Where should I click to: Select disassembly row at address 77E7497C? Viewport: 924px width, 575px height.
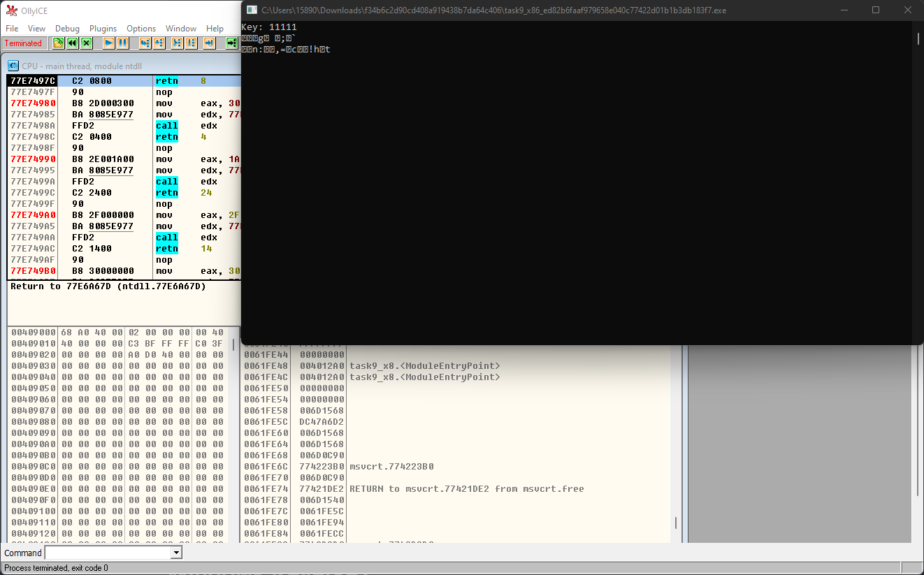(124, 81)
